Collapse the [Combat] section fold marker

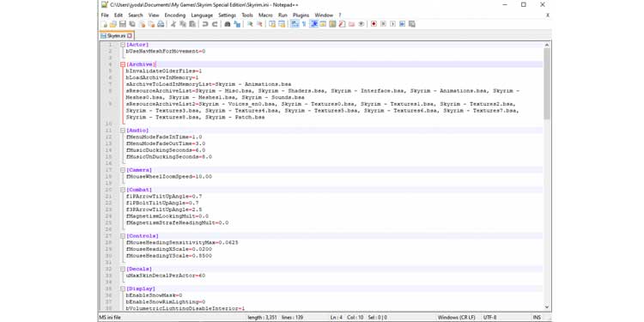tap(123, 190)
